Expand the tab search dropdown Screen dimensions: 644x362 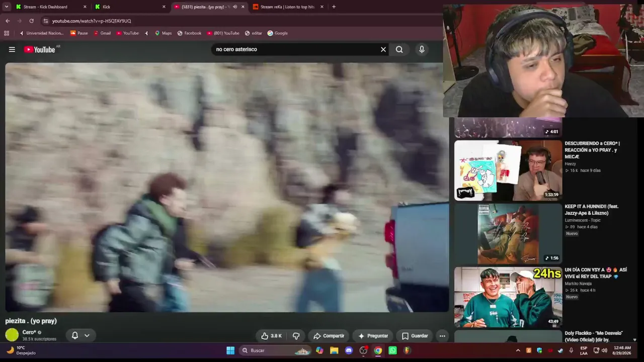coord(7,7)
